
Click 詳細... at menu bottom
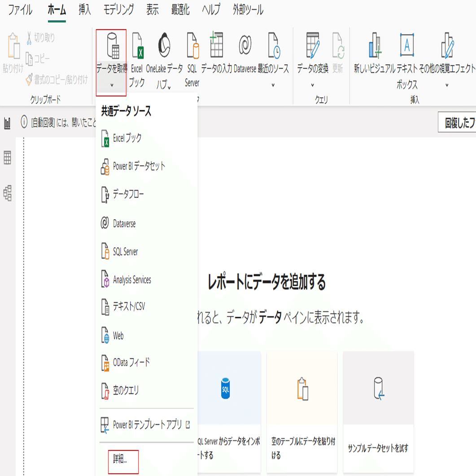click(x=120, y=459)
